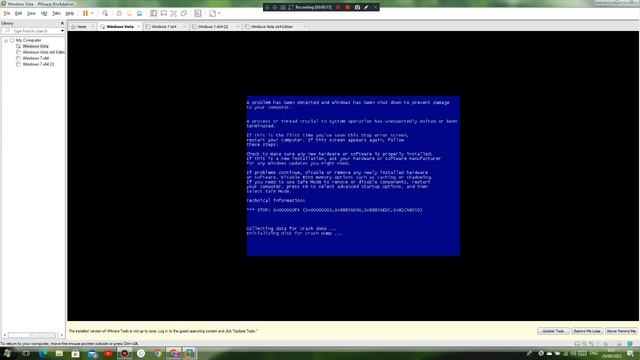The width and height of the screenshot is (640, 360).
Task: Open the notification center icon in system tray
Action: [631, 353]
